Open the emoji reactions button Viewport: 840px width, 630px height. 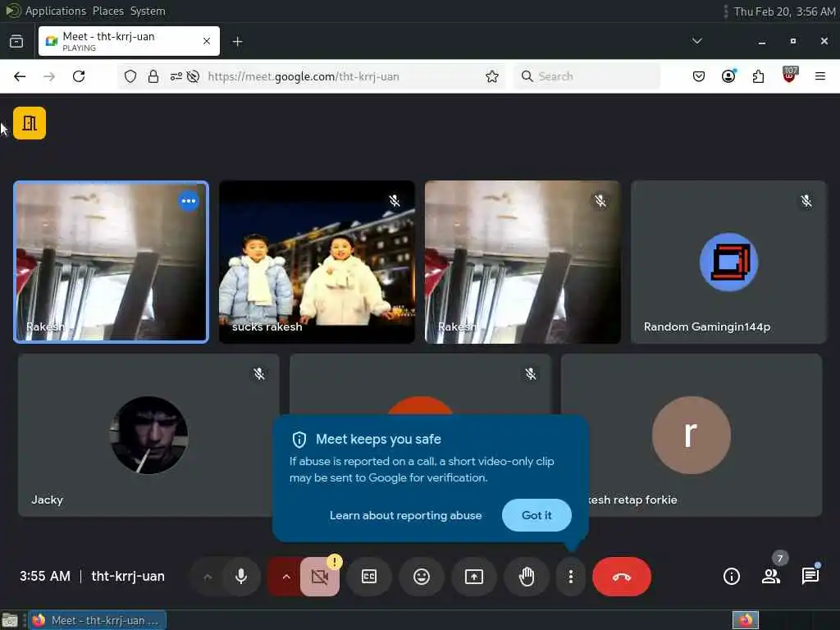coord(422,577)
